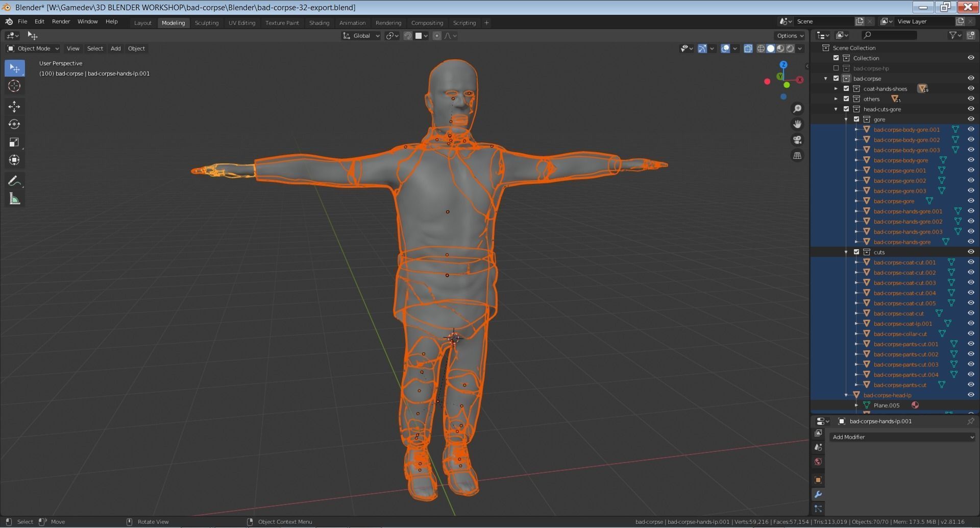The image size is (980, 528).
Task: Select the Annotate tool
Action: [14, 181]
